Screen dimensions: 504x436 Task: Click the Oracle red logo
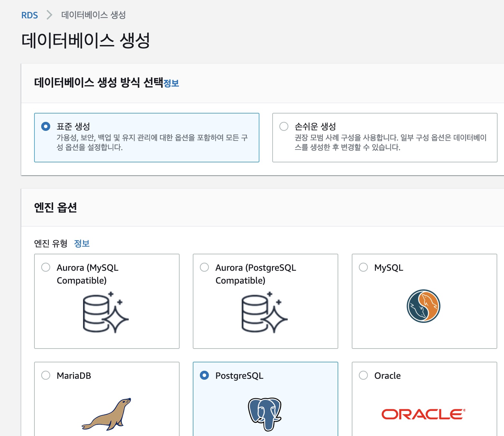pos(424,414)
